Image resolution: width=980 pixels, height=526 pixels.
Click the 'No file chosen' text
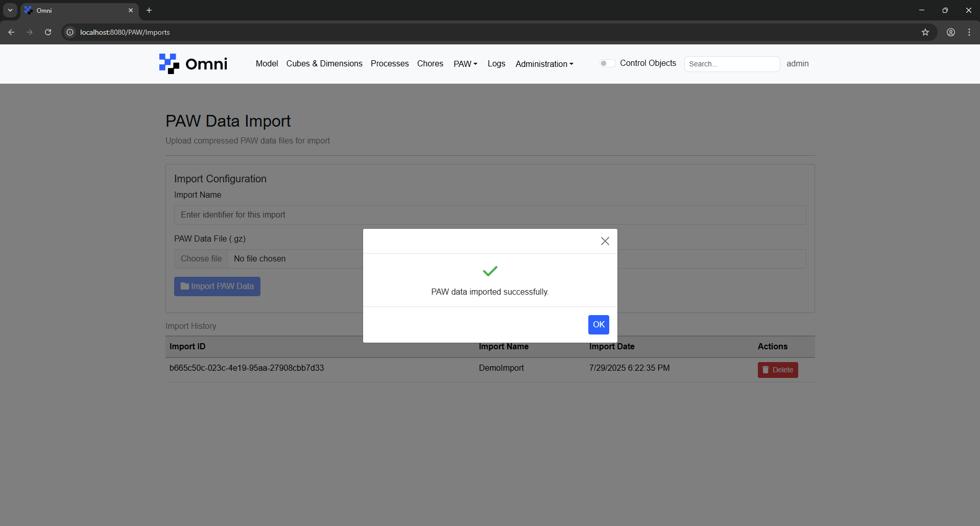click(x=259, y=259)
